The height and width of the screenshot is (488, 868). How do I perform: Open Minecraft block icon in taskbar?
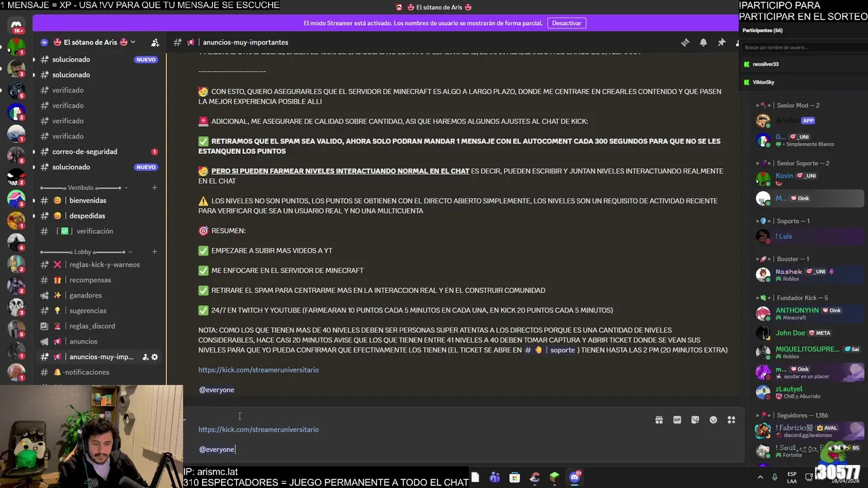pos(554,477)
